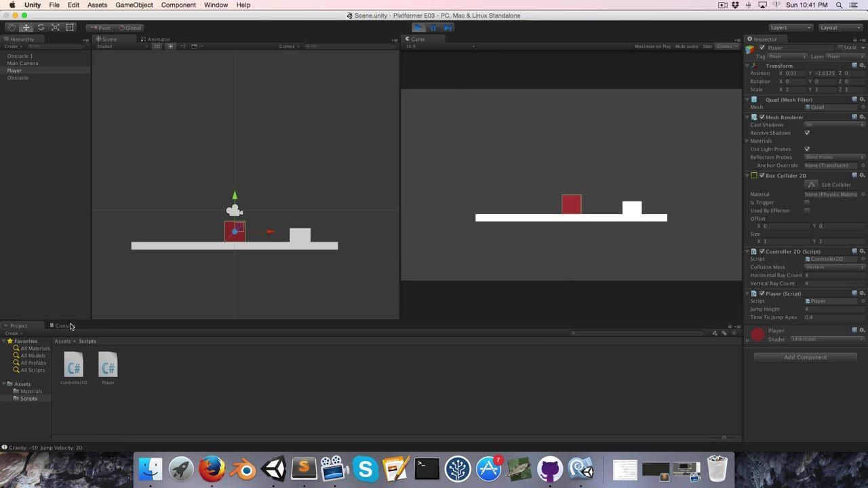Open the Component menu
The image size is (868, 488).
coord(178,5)
